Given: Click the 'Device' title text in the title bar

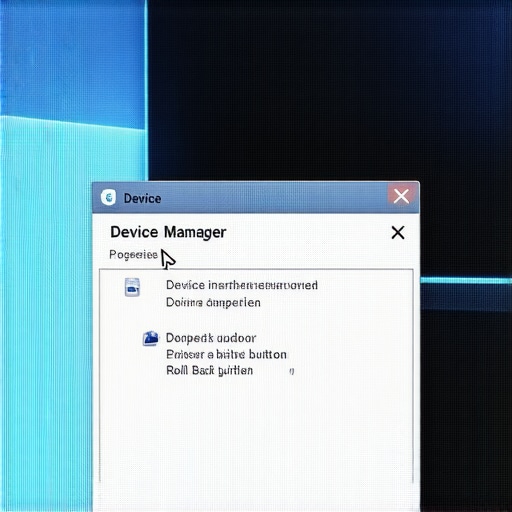Looking at the screenshot, I should coord(142,199).
